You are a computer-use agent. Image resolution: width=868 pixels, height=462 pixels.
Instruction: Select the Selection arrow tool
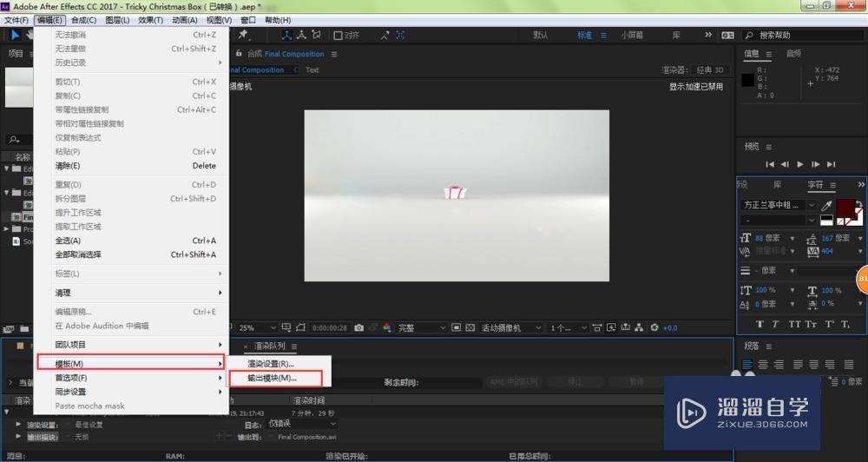pyautogui.click(x=15, y=35)
